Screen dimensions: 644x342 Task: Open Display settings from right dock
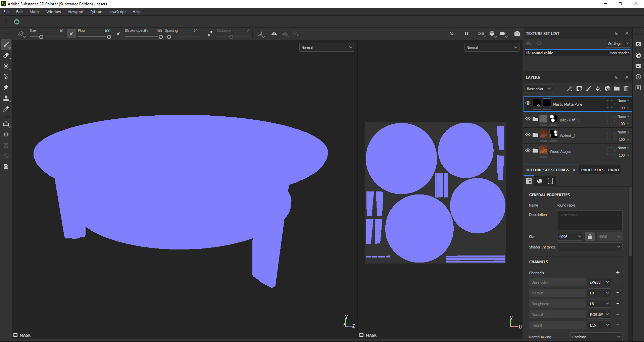point(638,45)
